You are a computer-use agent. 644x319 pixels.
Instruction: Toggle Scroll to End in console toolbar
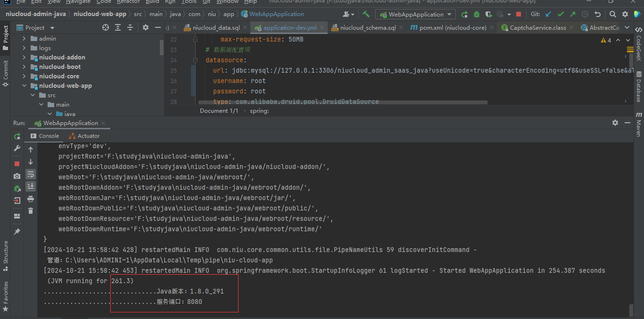click(31, 186)
